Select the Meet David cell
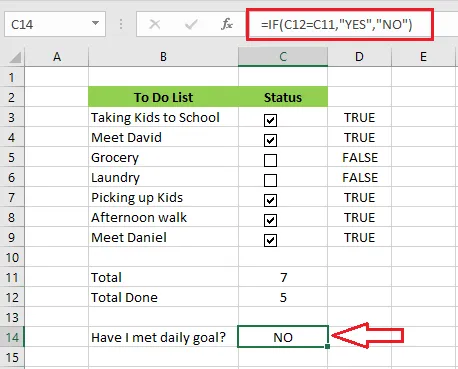The height and width of the screenshot is (369, 458). coord(163,137)
